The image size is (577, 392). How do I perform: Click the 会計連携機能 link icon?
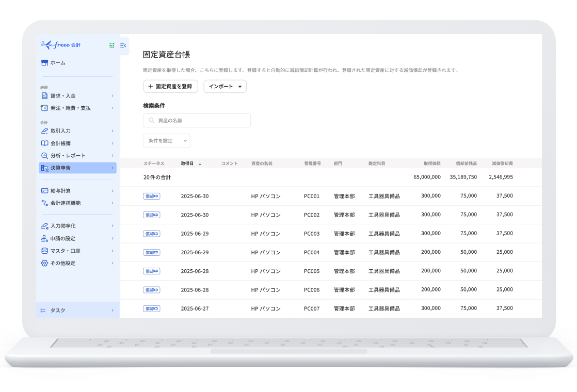44,203
